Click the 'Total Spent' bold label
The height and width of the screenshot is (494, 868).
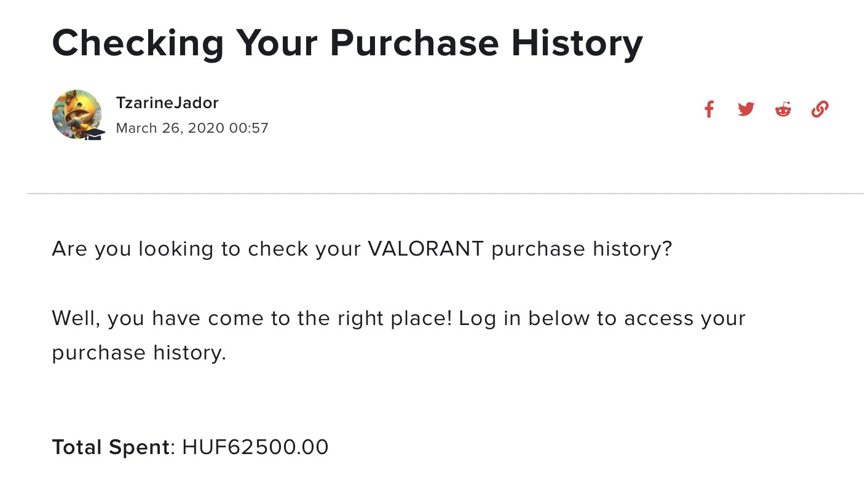click(x=110, y=447)
